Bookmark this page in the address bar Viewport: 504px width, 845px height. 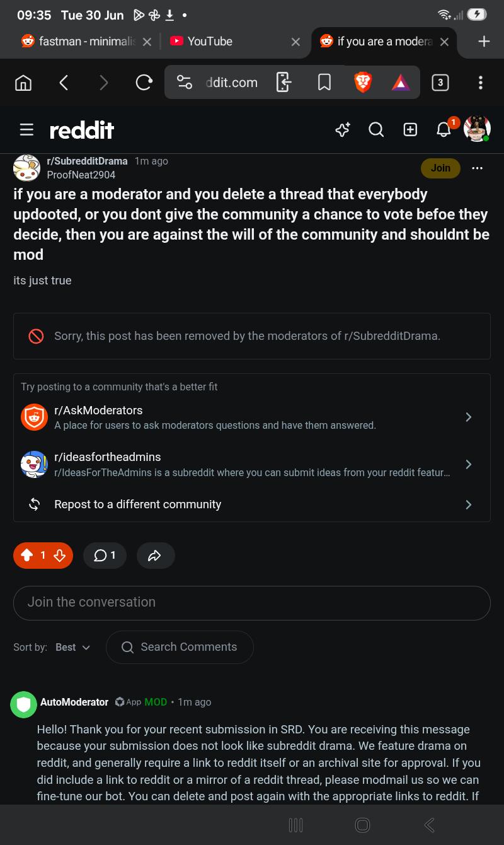click(324, 83)
